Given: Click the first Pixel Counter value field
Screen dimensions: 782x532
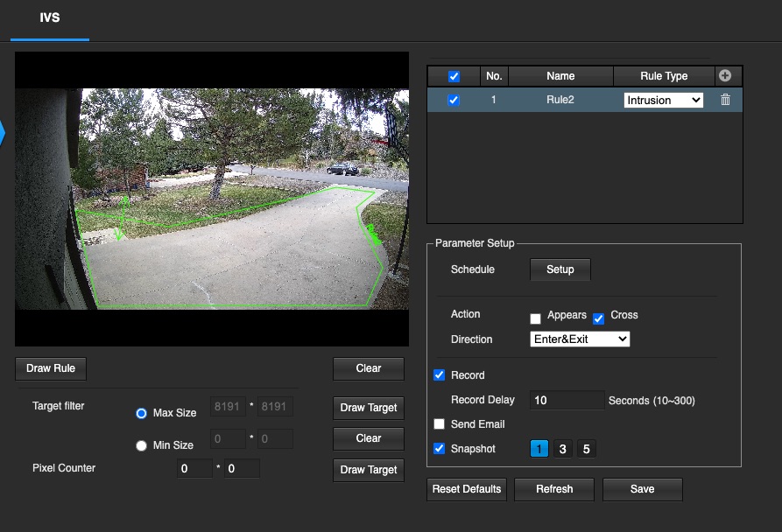Looking at the screenshot, I should 195,469.
